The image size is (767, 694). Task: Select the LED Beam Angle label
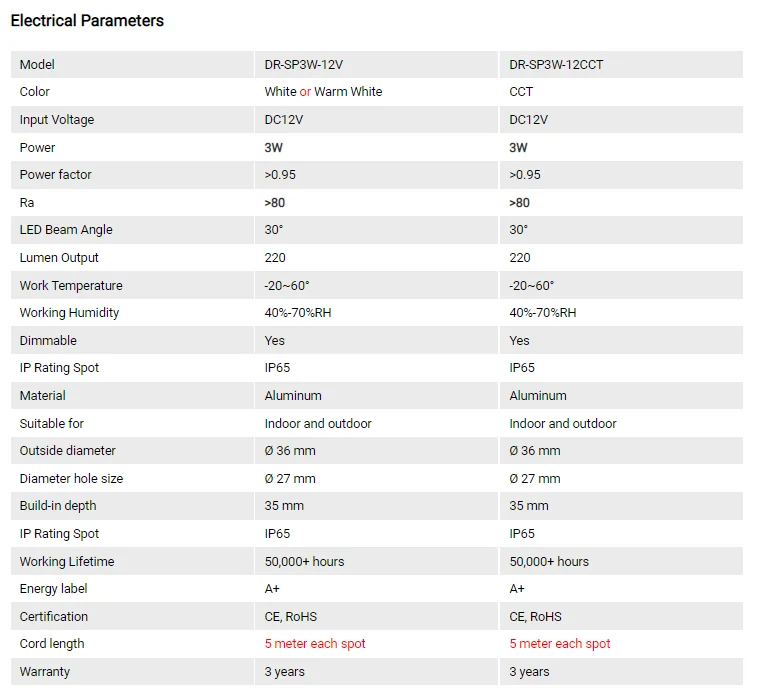pyautogui.click(x=66, y=230)
